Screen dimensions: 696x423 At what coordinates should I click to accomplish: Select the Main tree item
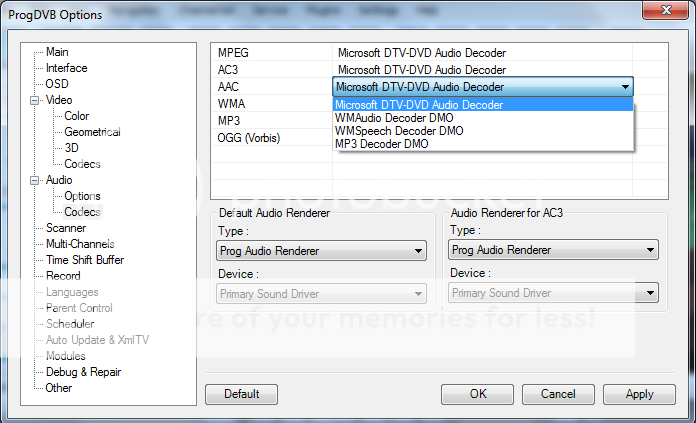point(57,52)
